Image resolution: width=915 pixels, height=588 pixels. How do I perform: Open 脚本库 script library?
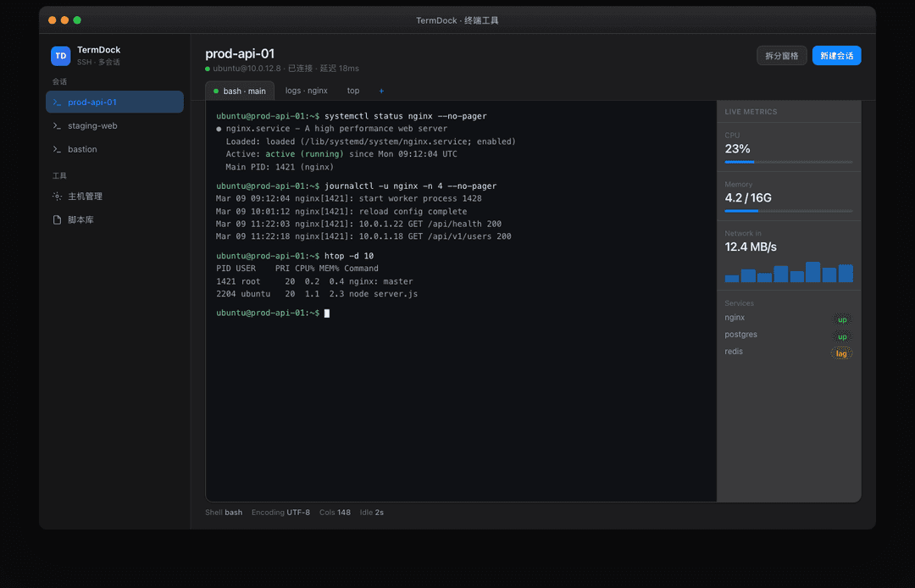click(x=114, y=220)
